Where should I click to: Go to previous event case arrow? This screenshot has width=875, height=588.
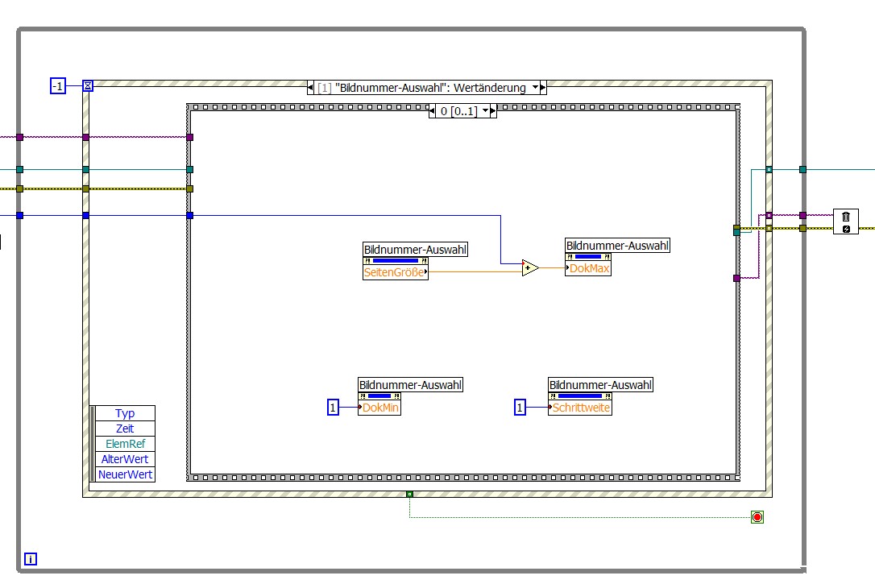(x=310, y=87)
